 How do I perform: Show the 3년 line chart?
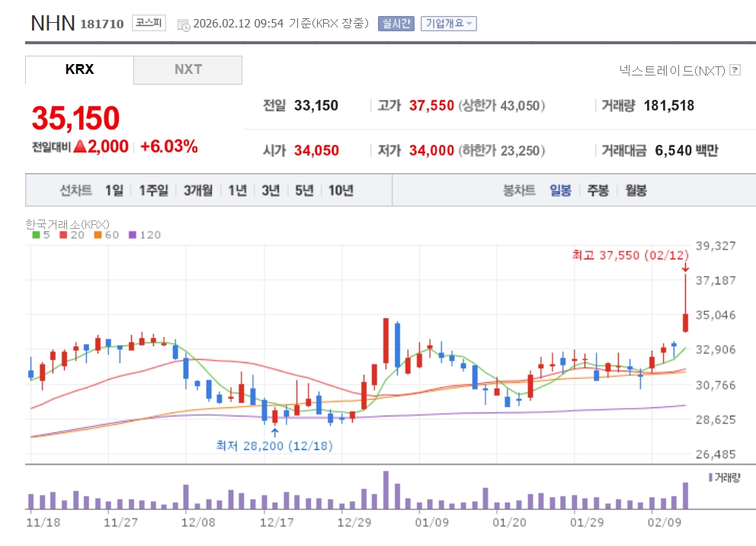[x=271, y=191]
